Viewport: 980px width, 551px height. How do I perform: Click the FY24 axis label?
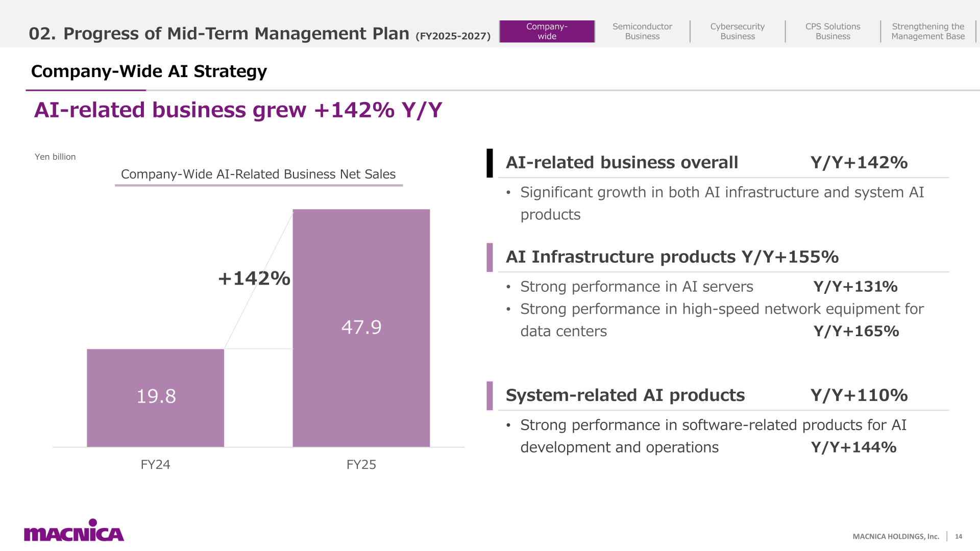click(x=156, y=465)
